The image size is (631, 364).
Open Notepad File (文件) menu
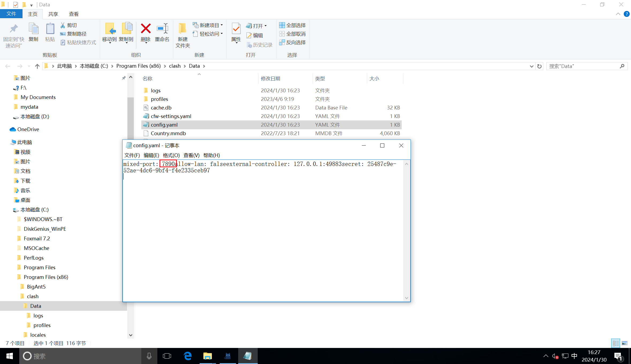pos(132,155)
